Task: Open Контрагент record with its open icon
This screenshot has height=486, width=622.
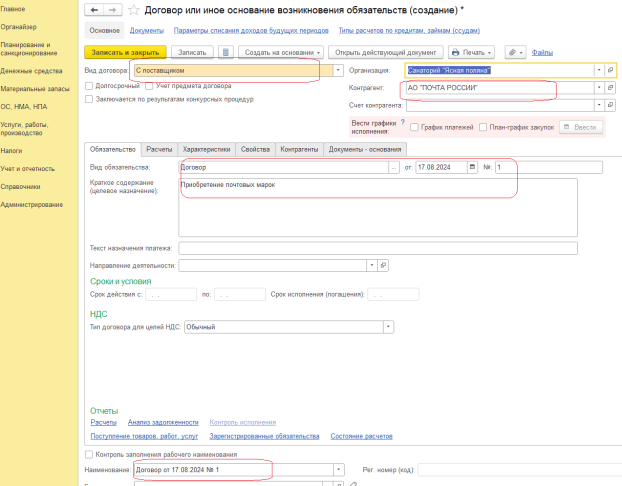Action: tap(610, 88)
